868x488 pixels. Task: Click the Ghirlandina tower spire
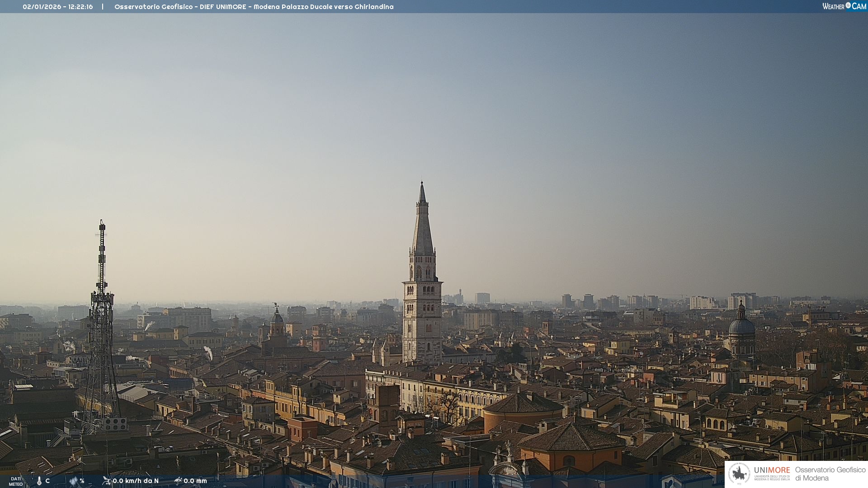coord(422,226)
